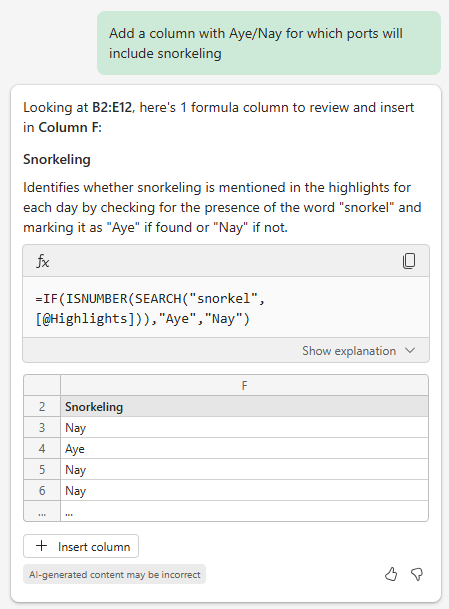449x609 pixels.
Task: Select the AI-generated content disclaimer label
Action: click(x=115, y=574)
